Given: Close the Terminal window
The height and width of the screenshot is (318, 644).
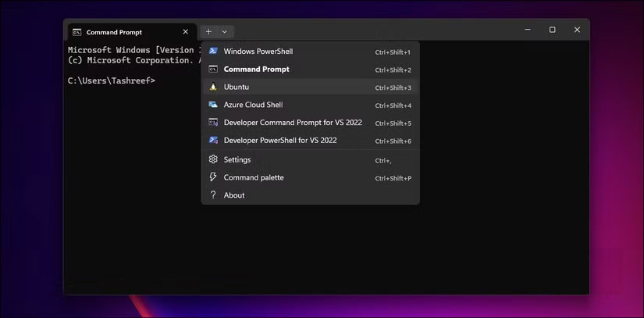Looking at the screenshot, I should [577, 30].
